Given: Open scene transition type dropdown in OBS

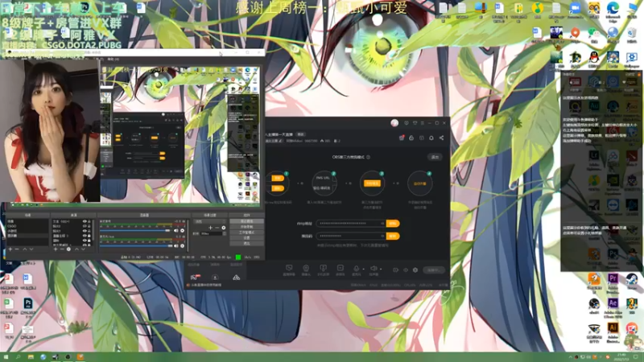Looking at the screenshot, I should coord(210,221).
